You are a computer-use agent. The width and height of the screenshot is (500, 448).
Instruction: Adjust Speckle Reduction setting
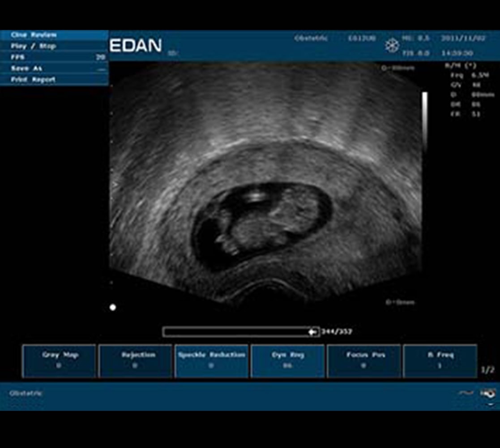[212, 361]
